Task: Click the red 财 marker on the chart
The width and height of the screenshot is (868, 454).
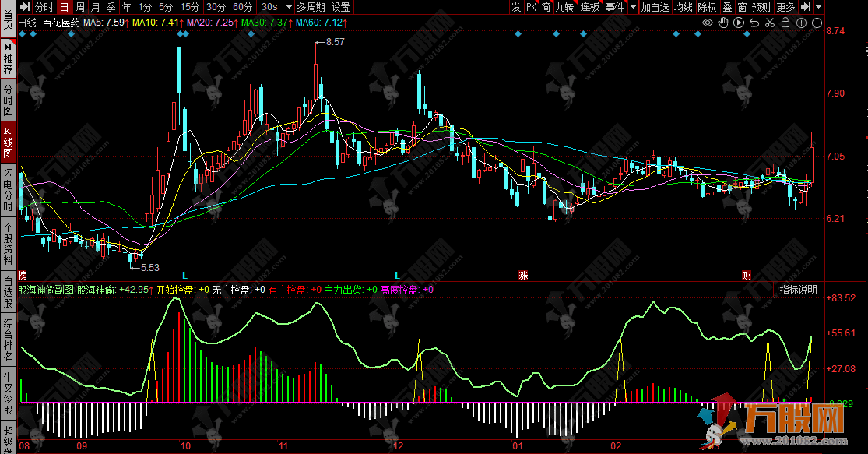Action: [x=747, y=275]
